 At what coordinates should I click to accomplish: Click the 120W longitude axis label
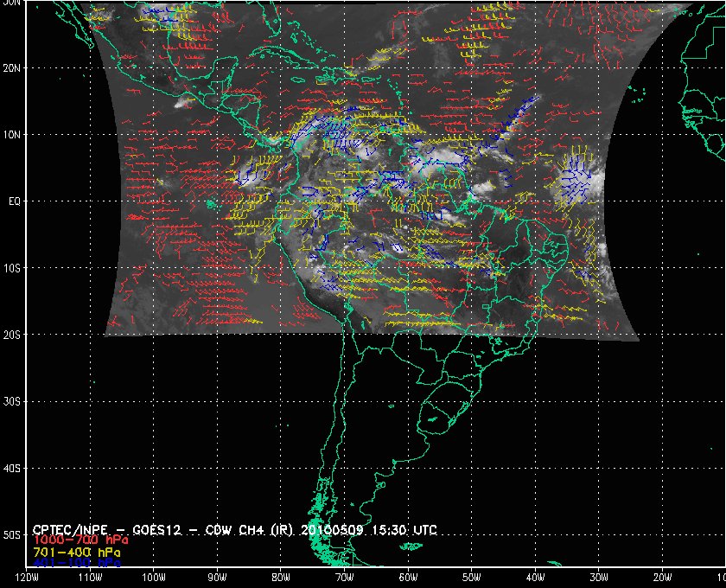tap(28, 578)
